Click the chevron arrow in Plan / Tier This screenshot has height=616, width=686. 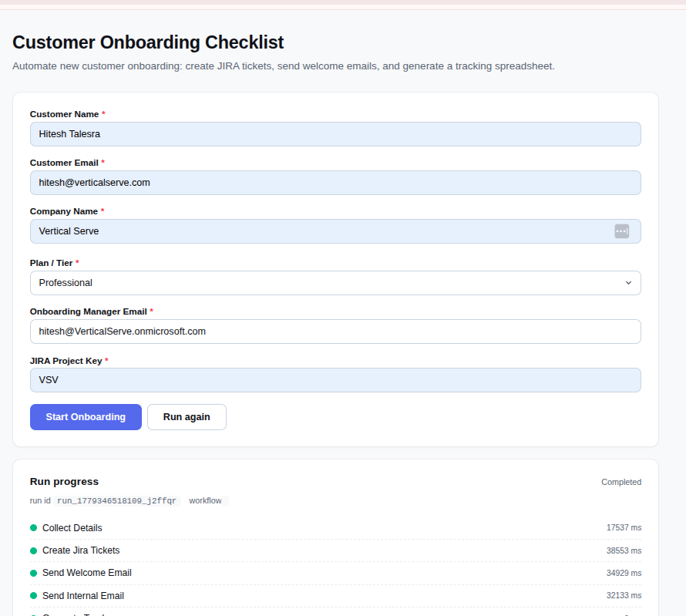tap(628, 283)
